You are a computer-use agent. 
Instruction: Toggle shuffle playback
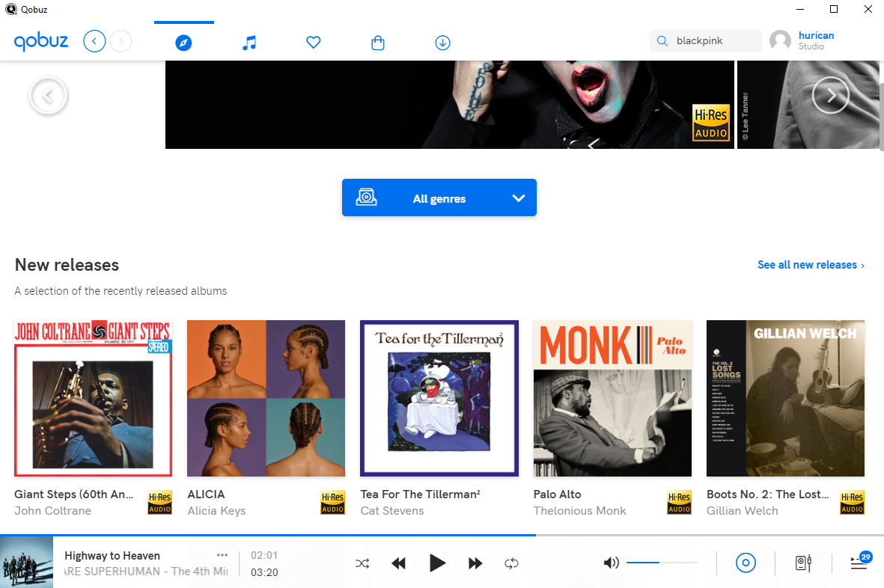[362, 563]
